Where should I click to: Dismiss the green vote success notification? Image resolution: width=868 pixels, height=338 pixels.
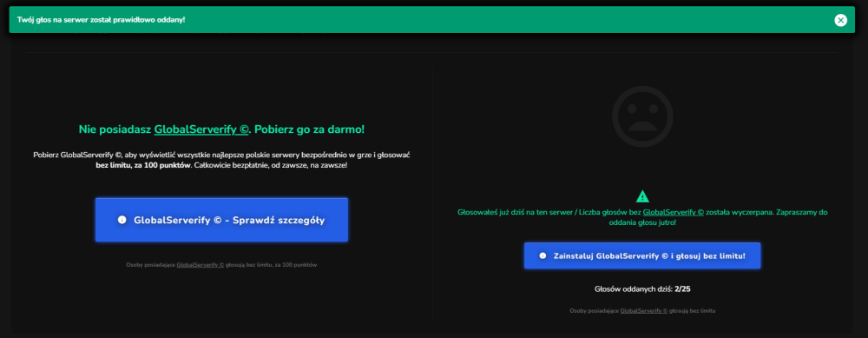pos(840,21)
